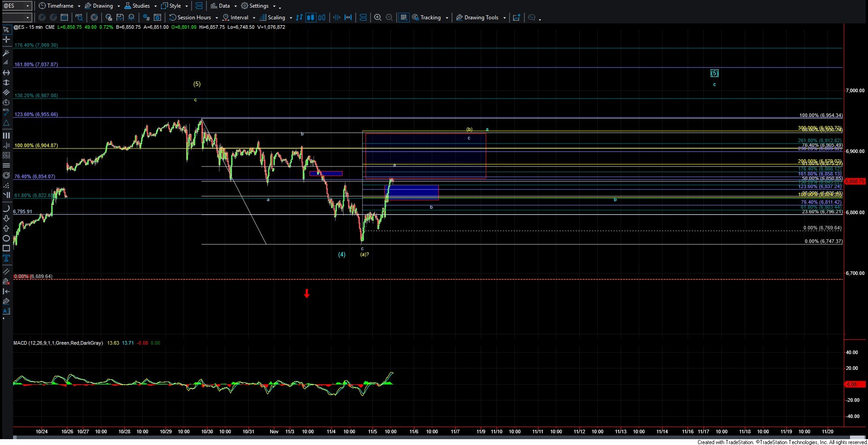This screenshot has width=868, height=445.
Task: Click the Drawing Tools button
Action: pyautogui.click(x=480, y=18)
